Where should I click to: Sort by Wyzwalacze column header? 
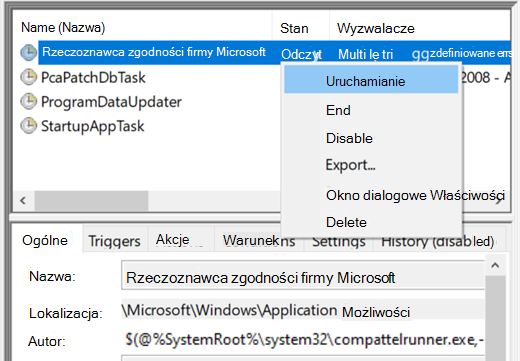click(x=376, y=28)
